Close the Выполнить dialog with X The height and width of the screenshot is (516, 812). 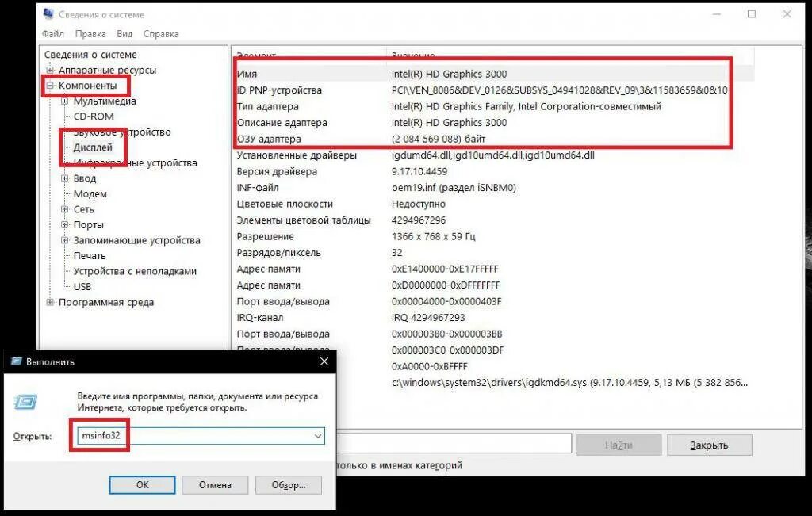click(x=324, y=361)
